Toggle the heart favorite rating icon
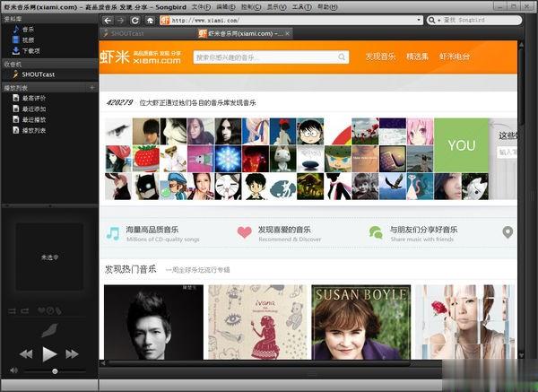Image resolution: width=538 pixels, height=392 pixels. click(41, 310)
